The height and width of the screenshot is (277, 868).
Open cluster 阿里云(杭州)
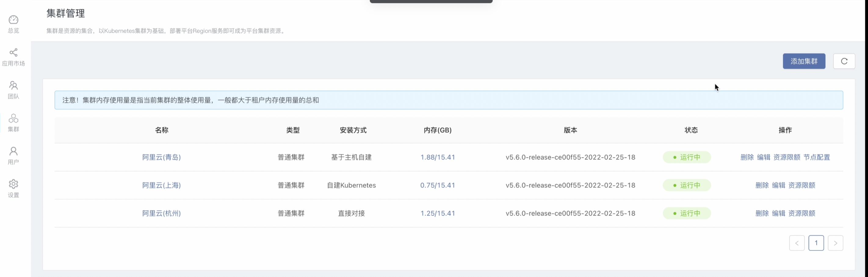click(161, 213)
